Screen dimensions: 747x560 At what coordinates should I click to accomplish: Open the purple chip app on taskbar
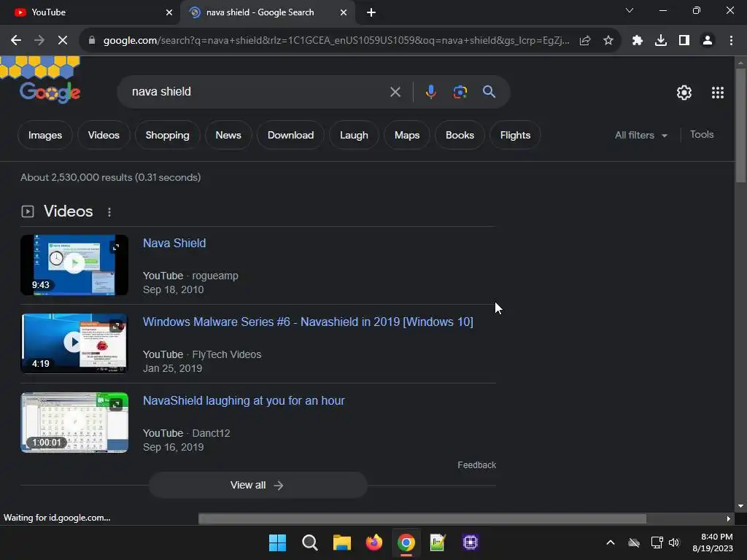click(x=471, y=542)
